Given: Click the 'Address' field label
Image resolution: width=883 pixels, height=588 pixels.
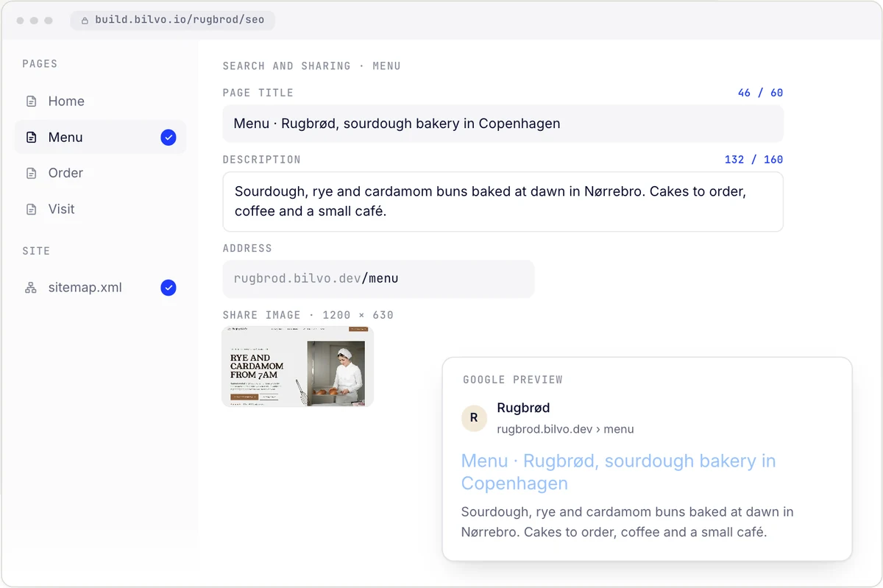Looking at the screenshot, I should (x=247, y=249).
